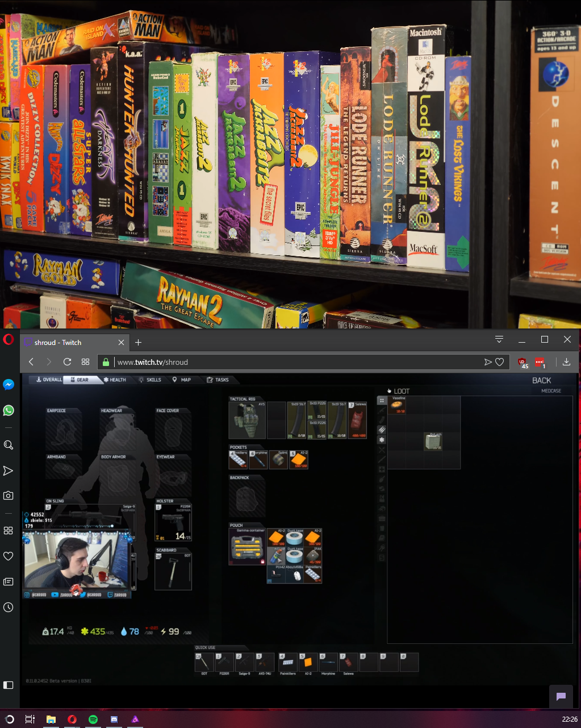Open the taskbar clock showing 22:26
Screen dimensions: 581x728
570,719
